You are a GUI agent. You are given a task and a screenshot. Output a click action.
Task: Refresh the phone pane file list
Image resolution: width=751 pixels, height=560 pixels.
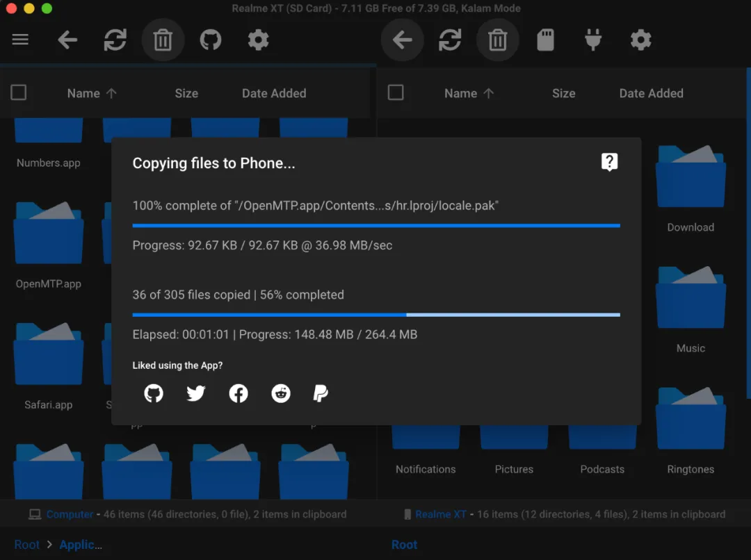450,40
